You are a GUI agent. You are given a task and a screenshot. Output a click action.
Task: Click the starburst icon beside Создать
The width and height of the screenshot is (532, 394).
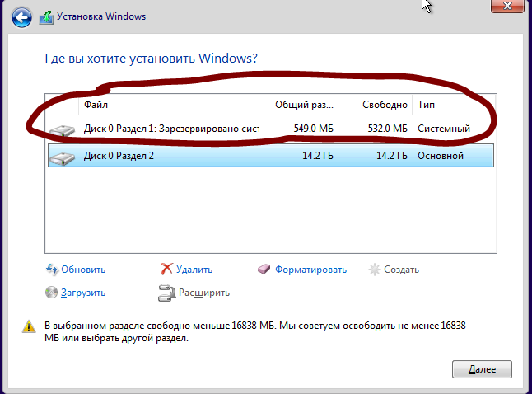coord(374,270)
